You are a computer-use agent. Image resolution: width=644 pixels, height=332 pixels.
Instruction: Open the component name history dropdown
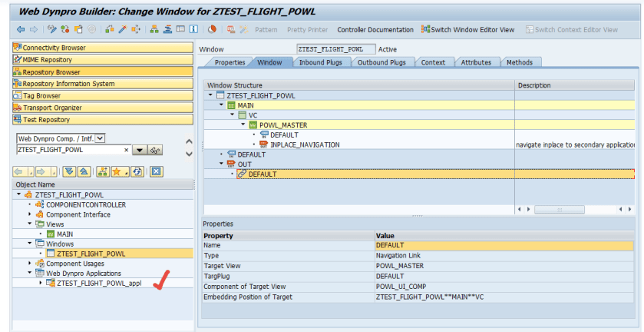click(x=138, y=150)
